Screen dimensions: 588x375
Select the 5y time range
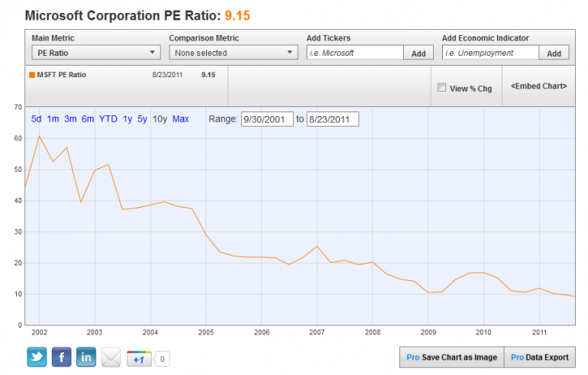(x=142, y=119)
